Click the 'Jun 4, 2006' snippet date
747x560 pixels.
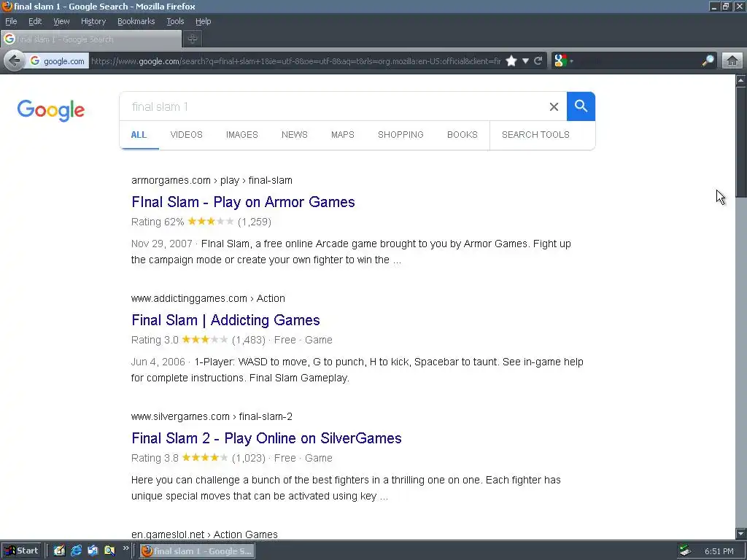pos(158,362)
